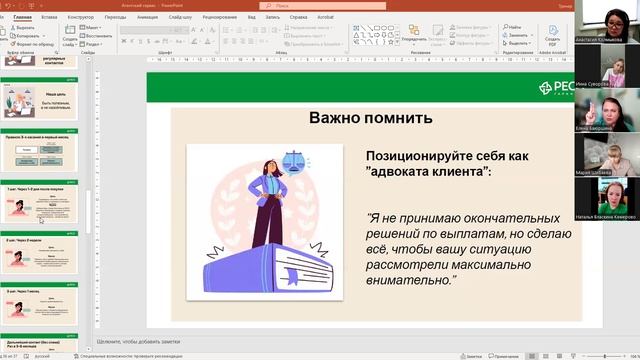Click the Quick Styles (Экспресс-стили) icon
640x360 pixels.
438,30
